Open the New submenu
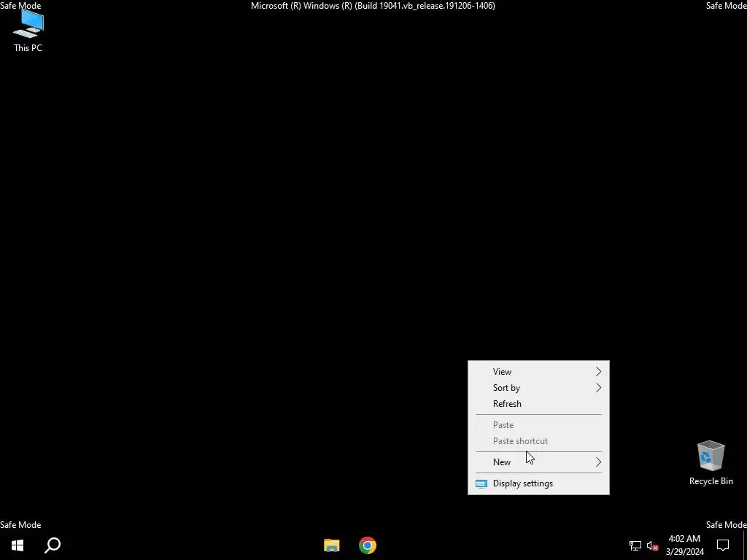The height and width of the screenshot is (560, 747). [x=538, y=462]
